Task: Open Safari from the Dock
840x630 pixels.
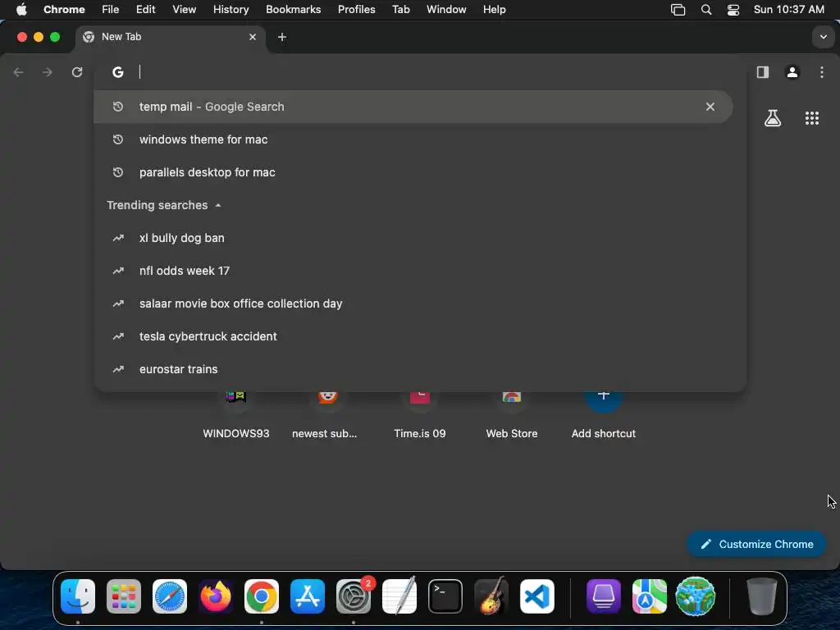Action: (x=170, y=596)
